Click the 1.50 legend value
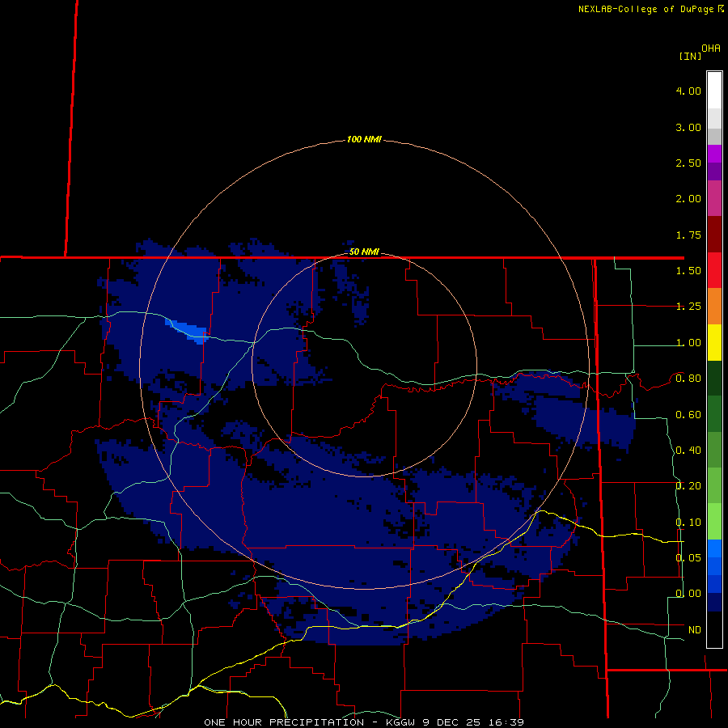 pyautogui.click(x=688, y=271)
